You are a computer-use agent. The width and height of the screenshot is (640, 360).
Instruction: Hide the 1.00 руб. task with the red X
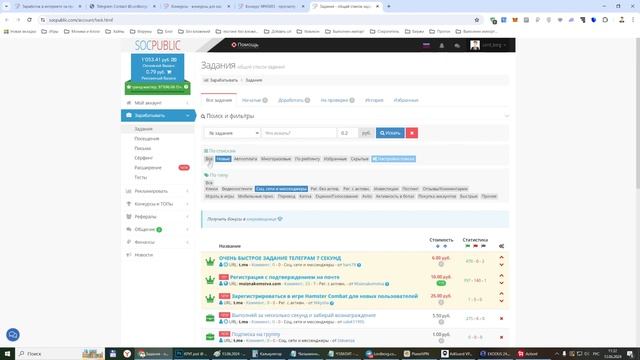tap(501, 337)
